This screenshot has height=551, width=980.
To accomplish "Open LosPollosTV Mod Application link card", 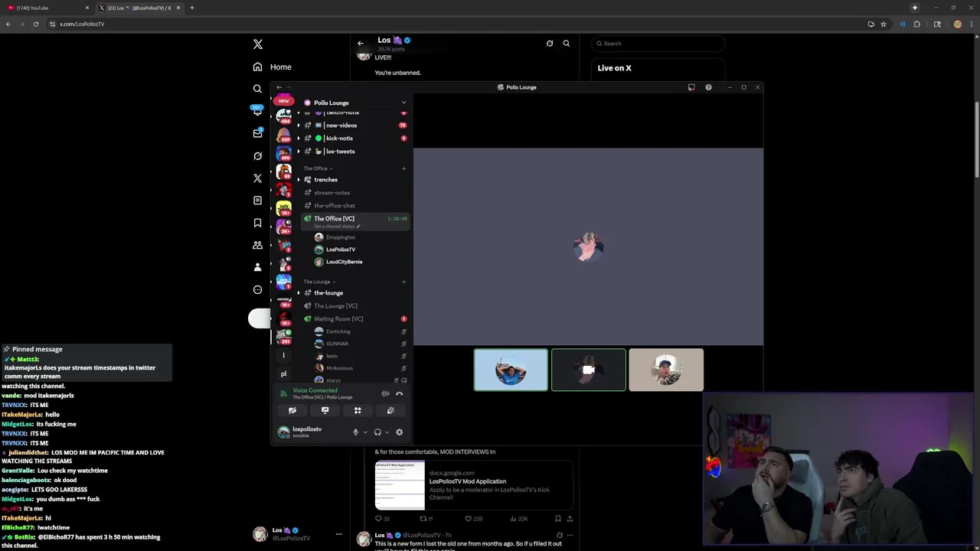I will (473, 485).
